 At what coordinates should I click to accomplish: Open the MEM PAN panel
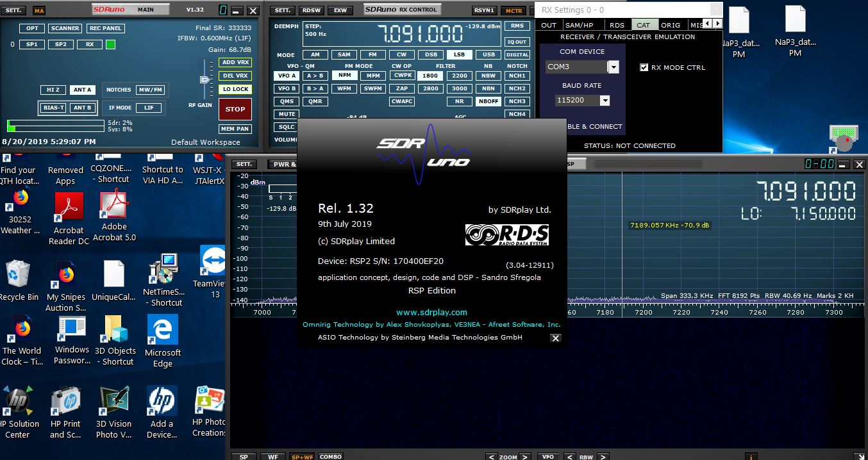235,129
